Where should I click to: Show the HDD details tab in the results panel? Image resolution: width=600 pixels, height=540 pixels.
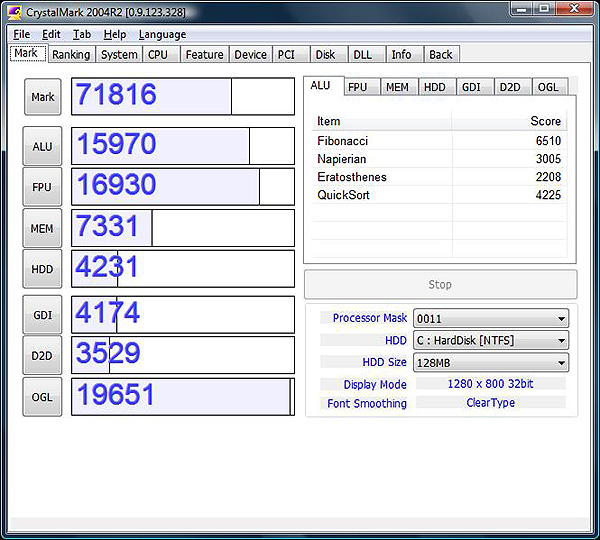[x=437, y=87]
